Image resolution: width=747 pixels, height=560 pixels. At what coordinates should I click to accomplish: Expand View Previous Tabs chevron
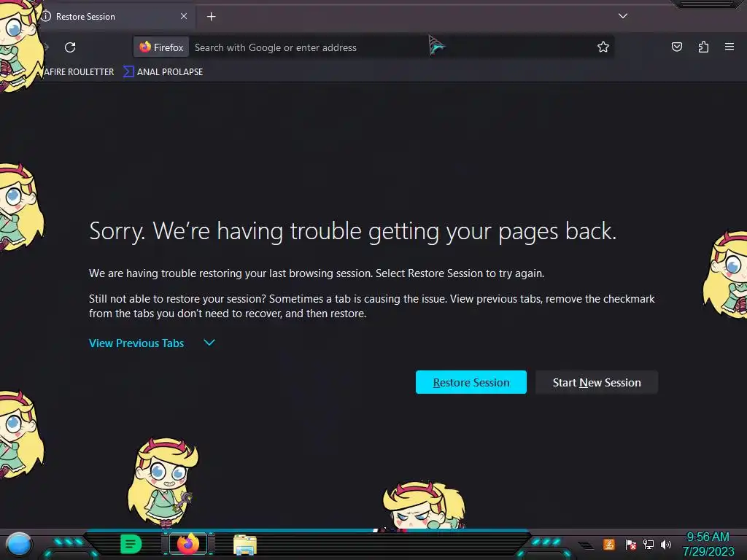click(x=209, y=343)
